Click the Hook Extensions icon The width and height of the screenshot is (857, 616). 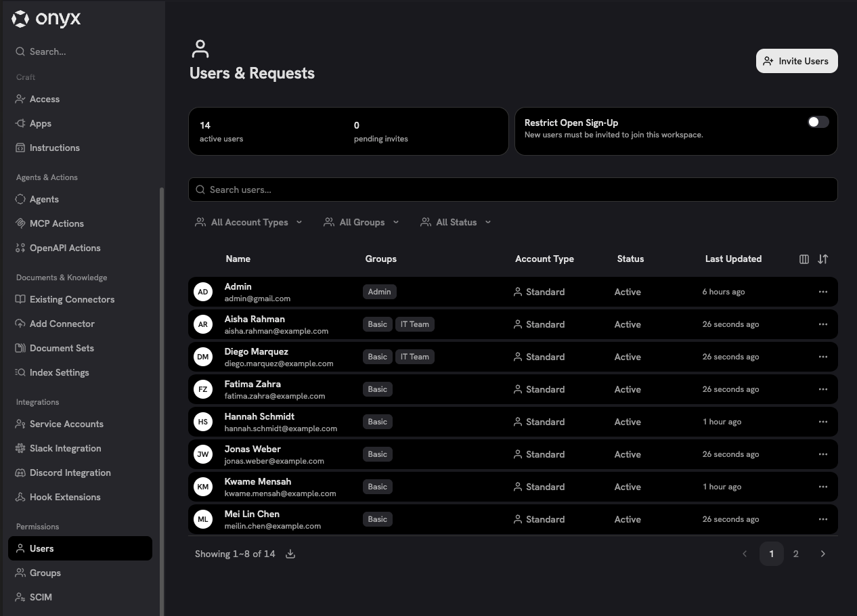pyautogui.click(x=20, y=497)
